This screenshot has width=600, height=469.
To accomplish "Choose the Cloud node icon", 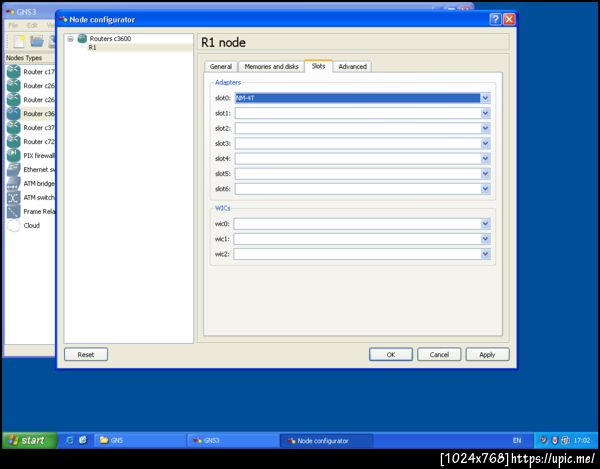I will [13, 225].
